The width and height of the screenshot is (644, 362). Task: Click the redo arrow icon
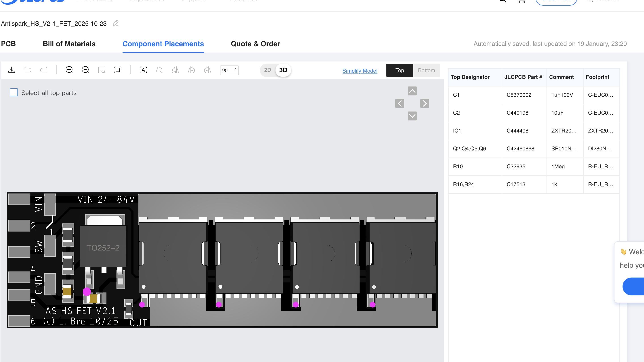point(44,70)
